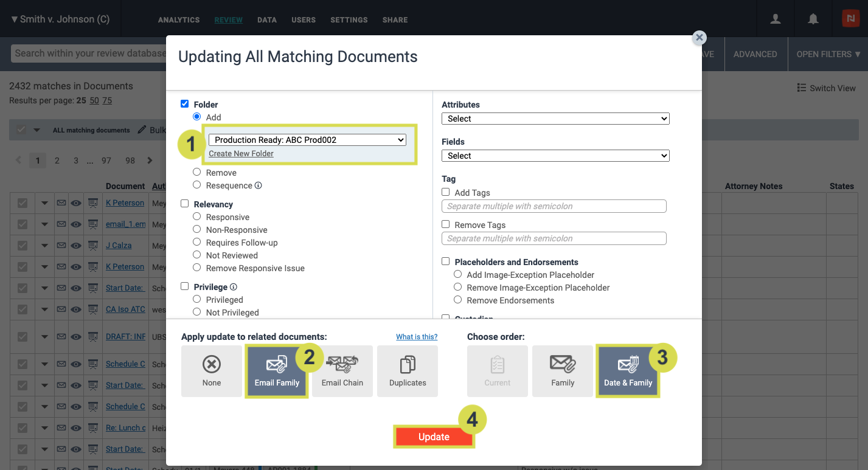Viewport: 868px width, 470px height.
Task: Open notifications bell icon
Action: click(x=813, y=19)
